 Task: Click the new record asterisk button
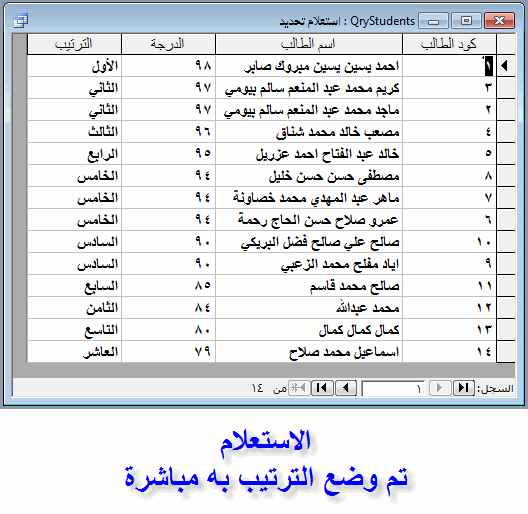[x=298, y=388]
